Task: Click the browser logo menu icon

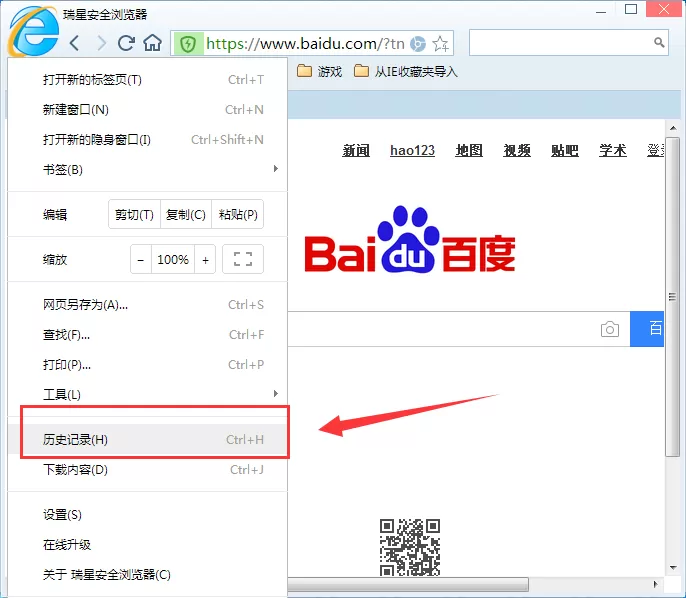Action: click(x=34, y=31)
